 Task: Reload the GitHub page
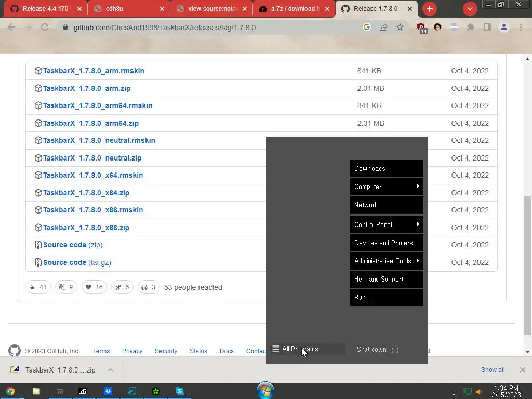click(x=45, y=27)
